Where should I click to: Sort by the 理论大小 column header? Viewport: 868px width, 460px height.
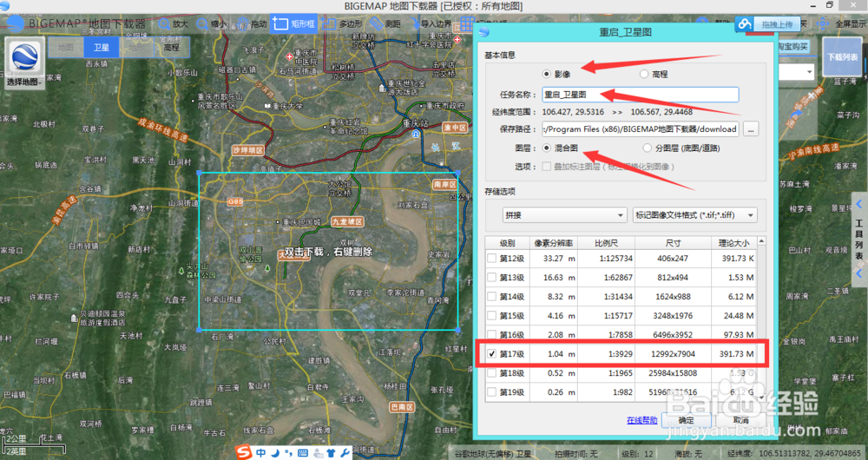coord(733,243)
